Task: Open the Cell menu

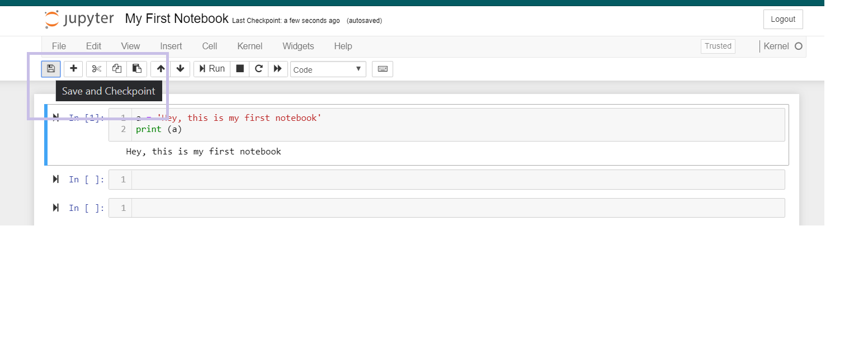Action: (x=209, y=46)
